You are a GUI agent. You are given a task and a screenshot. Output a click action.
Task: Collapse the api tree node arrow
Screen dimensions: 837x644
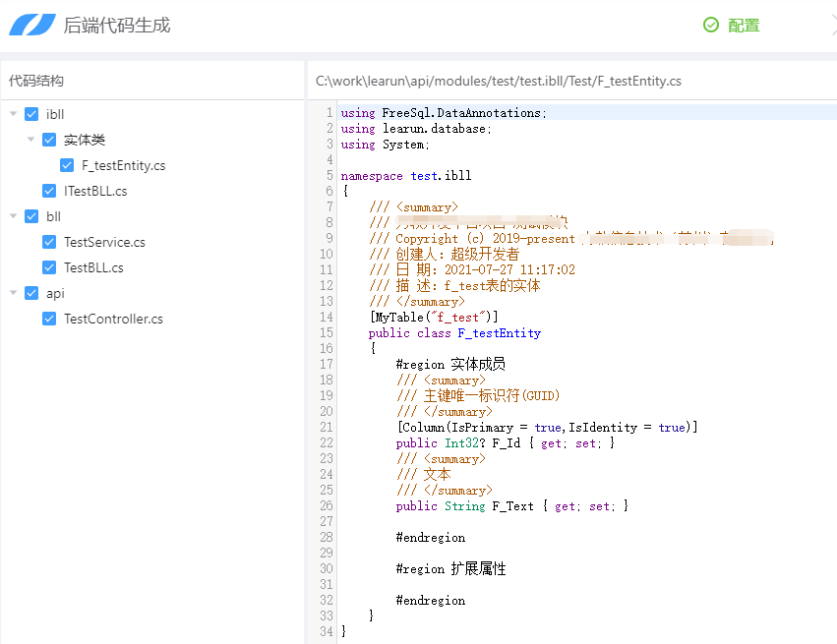14,293
